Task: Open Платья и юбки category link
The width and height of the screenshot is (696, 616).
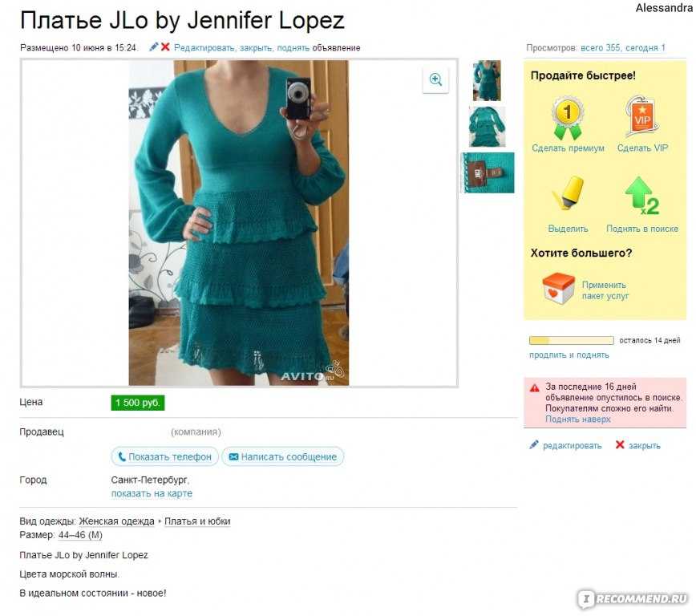Action: pos(197,521)
